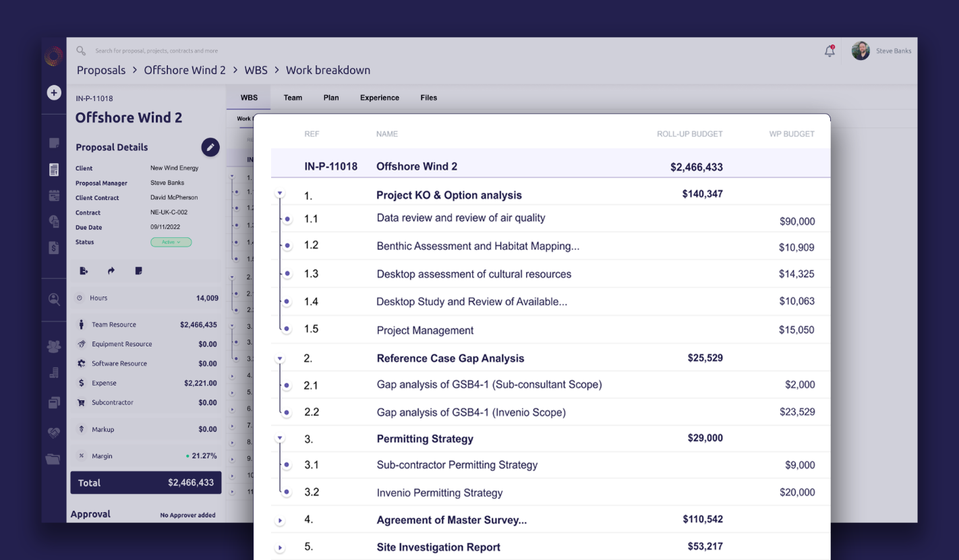This screenshot has height=560, width=959.
Task: Select row 2.2 Gap analysis Invenio Scope
Action: (550, 412)
